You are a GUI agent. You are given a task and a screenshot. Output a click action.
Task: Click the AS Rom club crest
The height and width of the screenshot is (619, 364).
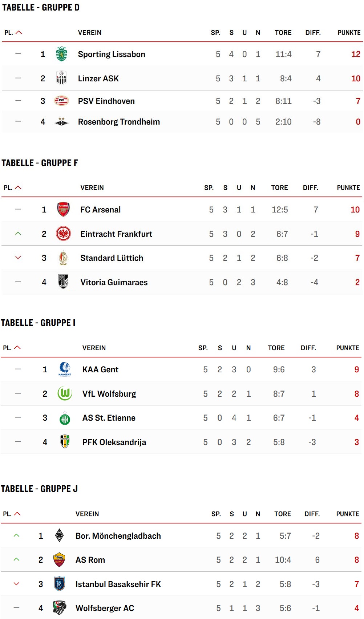click(59, 560)
